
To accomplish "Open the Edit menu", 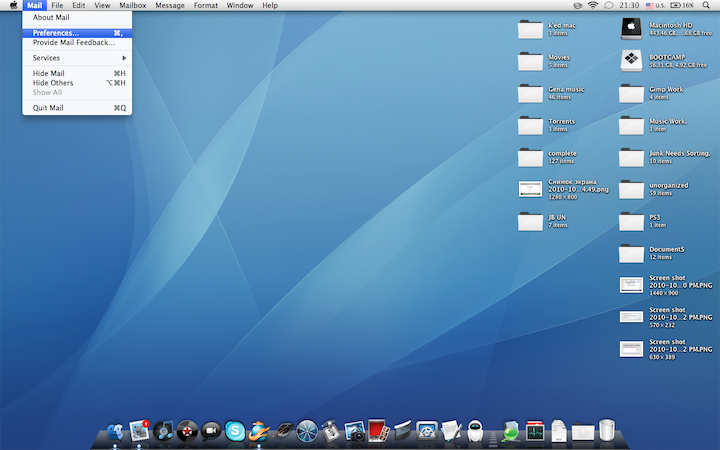I will [x=79, y=6].
